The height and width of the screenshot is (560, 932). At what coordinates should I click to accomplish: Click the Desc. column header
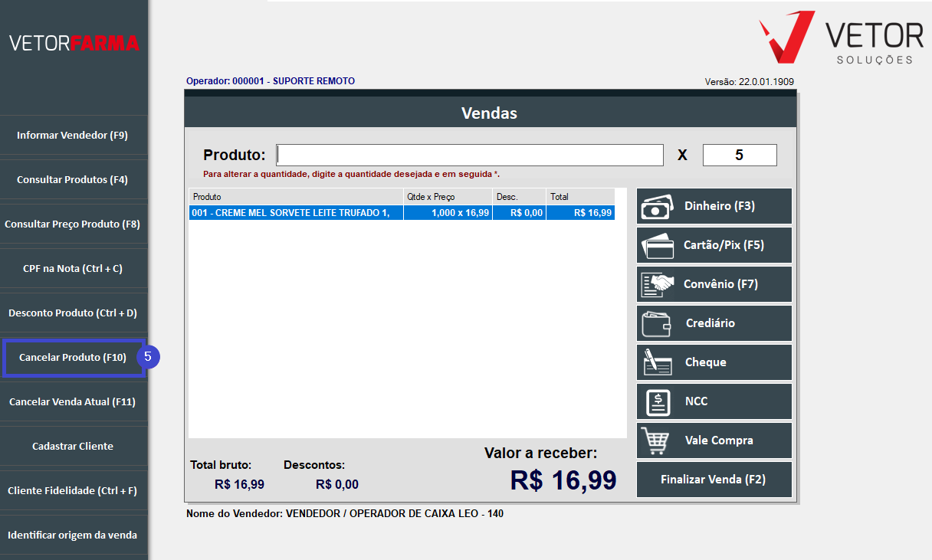(519, 197)
